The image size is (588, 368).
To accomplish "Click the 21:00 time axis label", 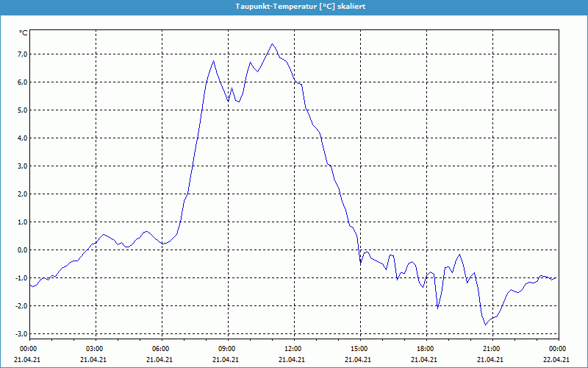I will [x=492, y=349].
